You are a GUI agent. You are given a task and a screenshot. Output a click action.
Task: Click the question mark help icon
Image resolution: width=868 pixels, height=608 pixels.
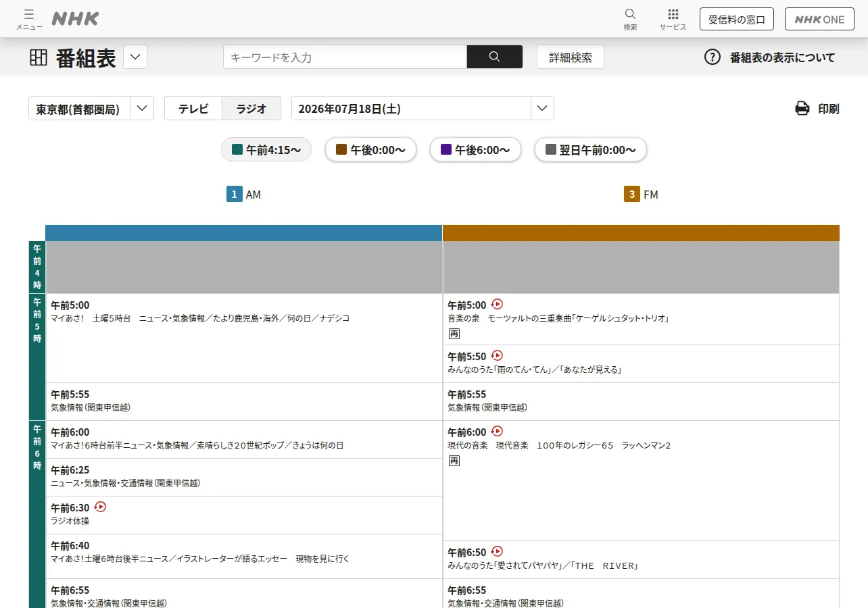(x=713, y=57)
